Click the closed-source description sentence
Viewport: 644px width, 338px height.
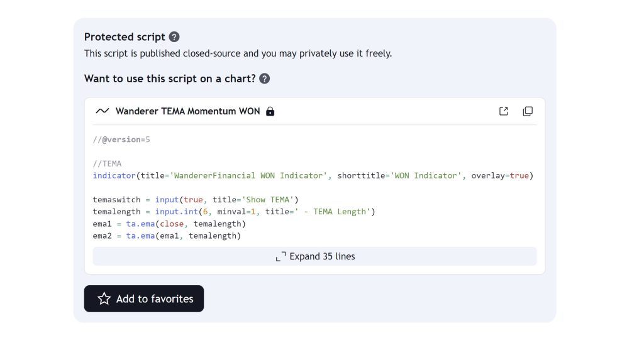(238, 53)
